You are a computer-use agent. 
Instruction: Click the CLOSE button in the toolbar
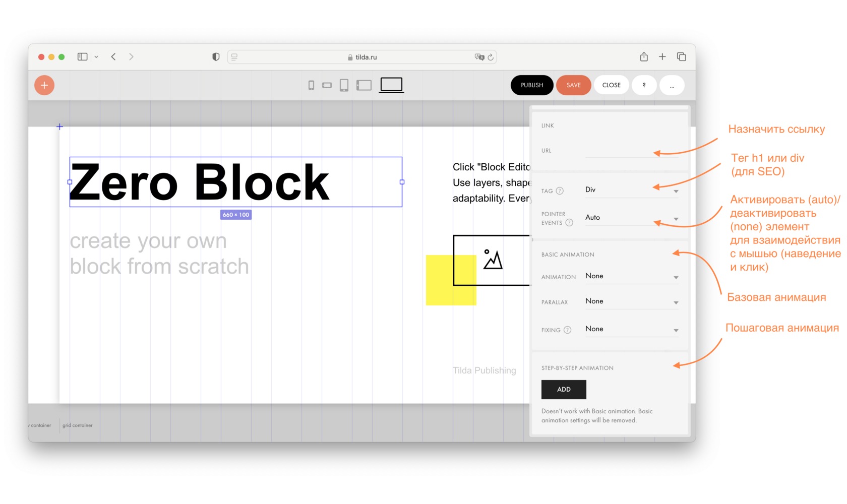[611, 85]
